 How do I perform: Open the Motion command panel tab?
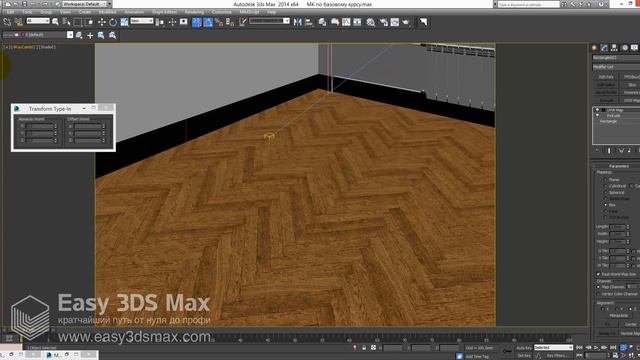tap(624, 48)
